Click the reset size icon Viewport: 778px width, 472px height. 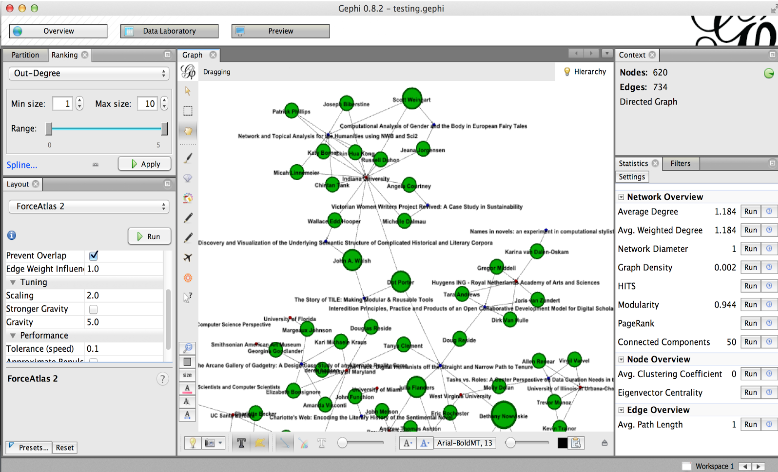point(188,375)
